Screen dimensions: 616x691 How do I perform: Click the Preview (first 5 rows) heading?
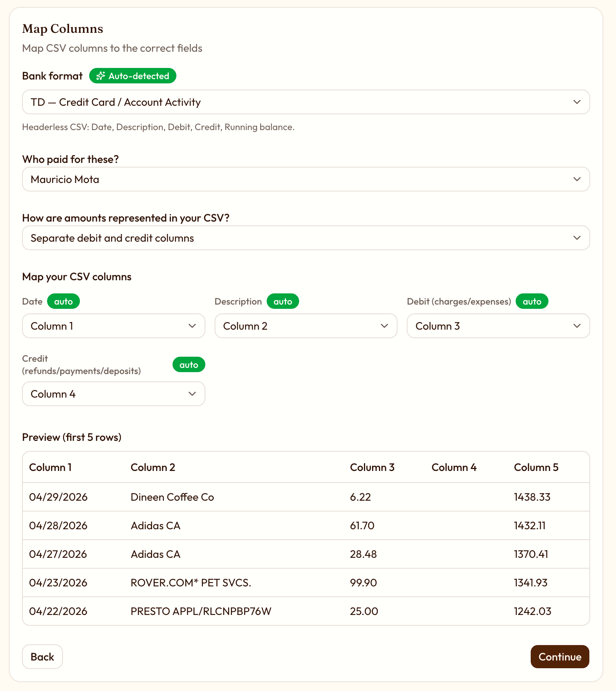point(72,437)
